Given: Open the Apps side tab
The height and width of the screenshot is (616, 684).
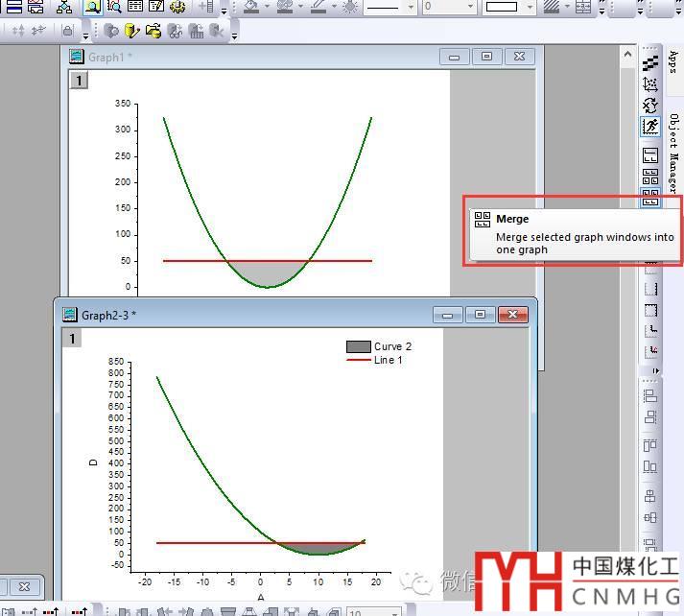Looking at the screenshot, I should (x=673, y=62).
